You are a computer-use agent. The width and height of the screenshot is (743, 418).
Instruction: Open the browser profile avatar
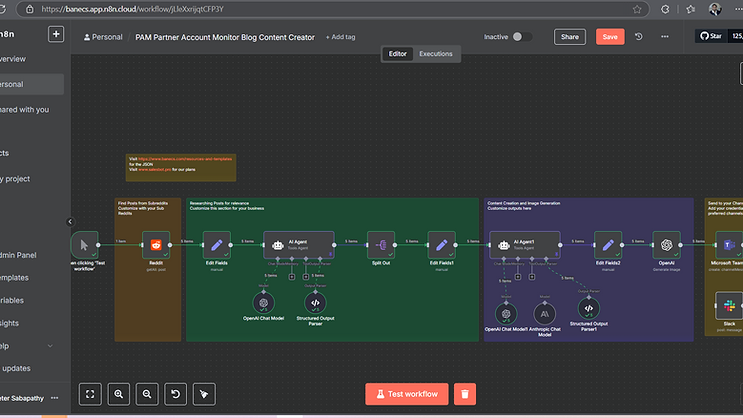(715, 9)
